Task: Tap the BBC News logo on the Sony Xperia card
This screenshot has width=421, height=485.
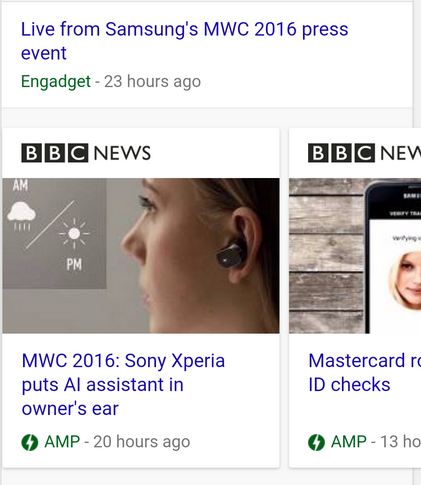Action: [x=86, y=153]
